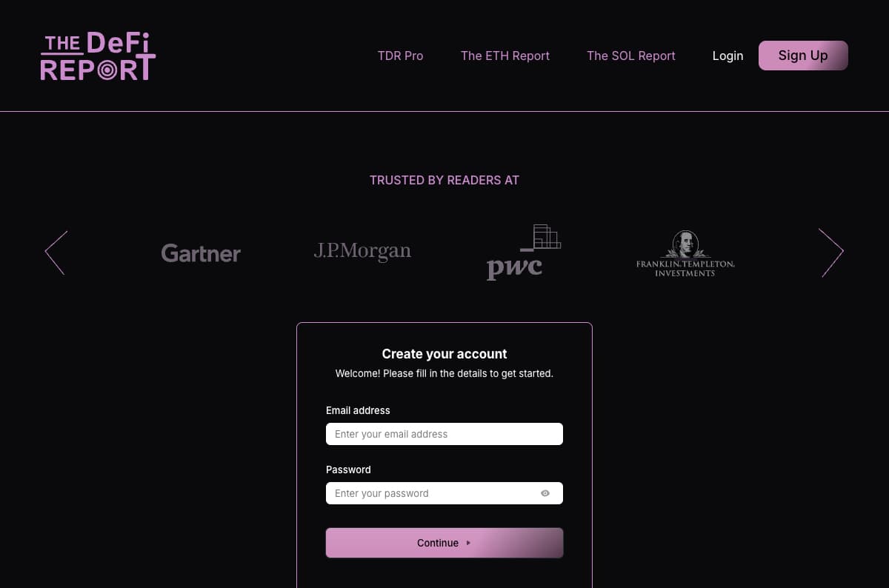The image size is (889, 588).
Task: Advance carousel with right arrow
Action: point(830,253)
